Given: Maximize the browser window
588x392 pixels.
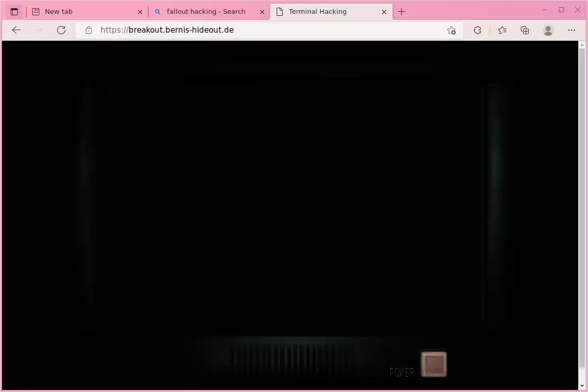Looking at the screenshot, I should tap(561, 10).
